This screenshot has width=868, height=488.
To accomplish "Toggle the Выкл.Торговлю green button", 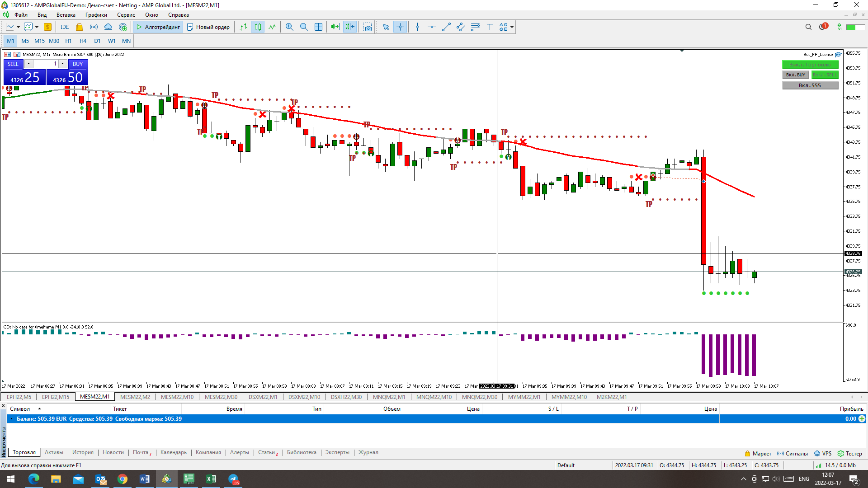I will [x=810, y=65].
